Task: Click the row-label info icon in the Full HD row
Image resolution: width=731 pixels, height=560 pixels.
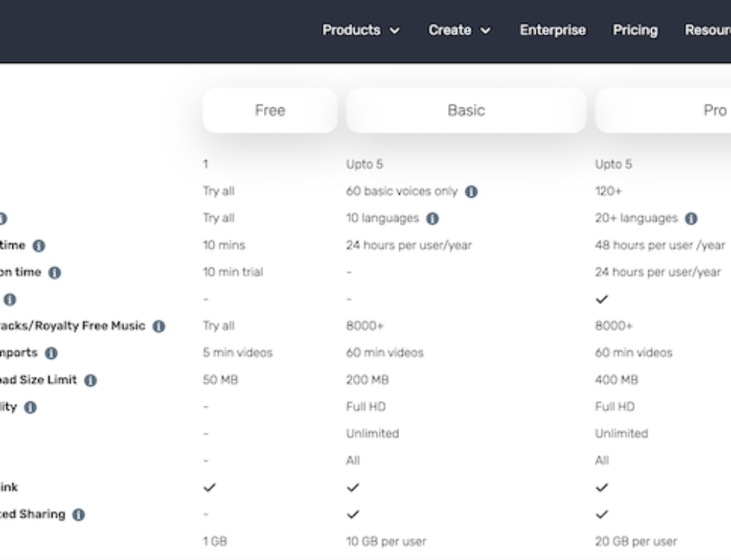Action: click(30, 407)
